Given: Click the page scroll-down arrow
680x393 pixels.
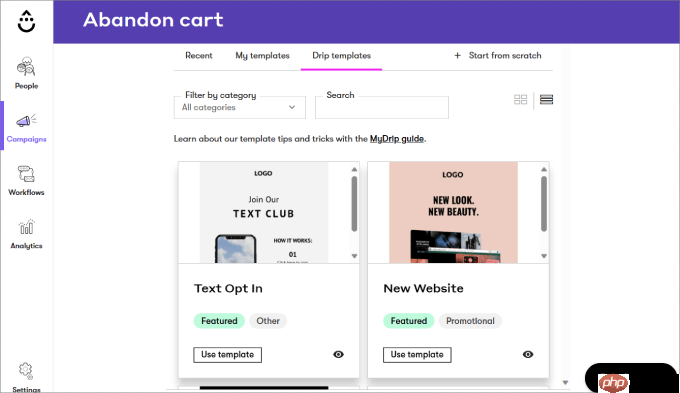Looking at the screenshot, I should point(565,383).
